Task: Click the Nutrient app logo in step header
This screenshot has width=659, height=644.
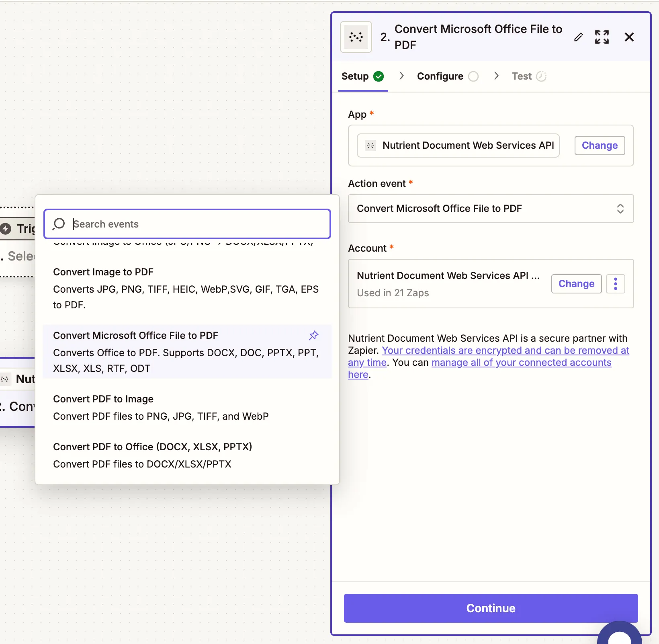Action: coord(356,37)
